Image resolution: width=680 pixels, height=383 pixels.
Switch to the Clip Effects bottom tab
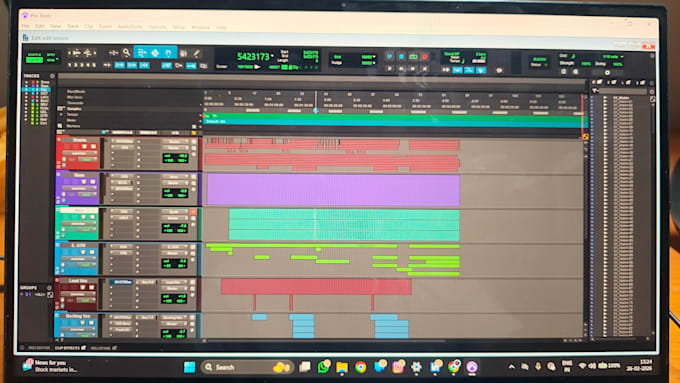click(x=68, y=348)
